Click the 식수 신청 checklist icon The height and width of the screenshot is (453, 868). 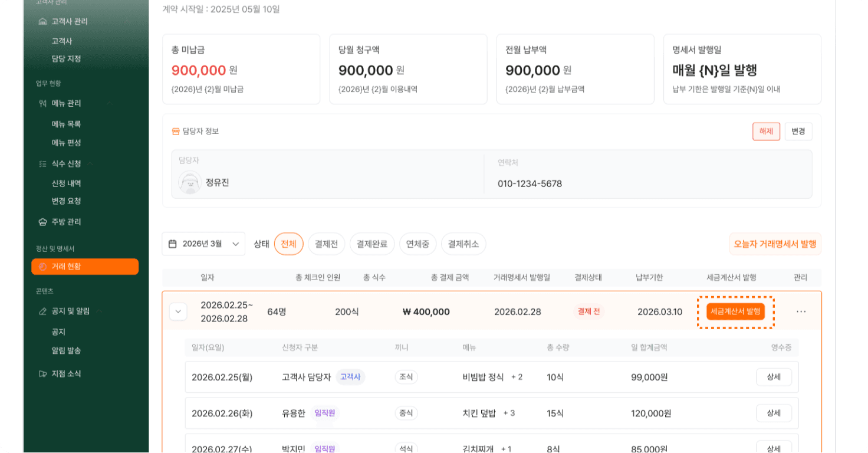coord(42,164)
